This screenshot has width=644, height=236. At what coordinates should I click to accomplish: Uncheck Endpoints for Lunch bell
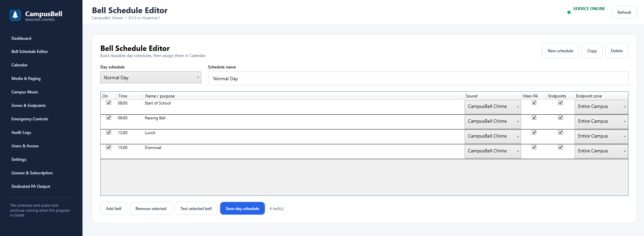561,132
